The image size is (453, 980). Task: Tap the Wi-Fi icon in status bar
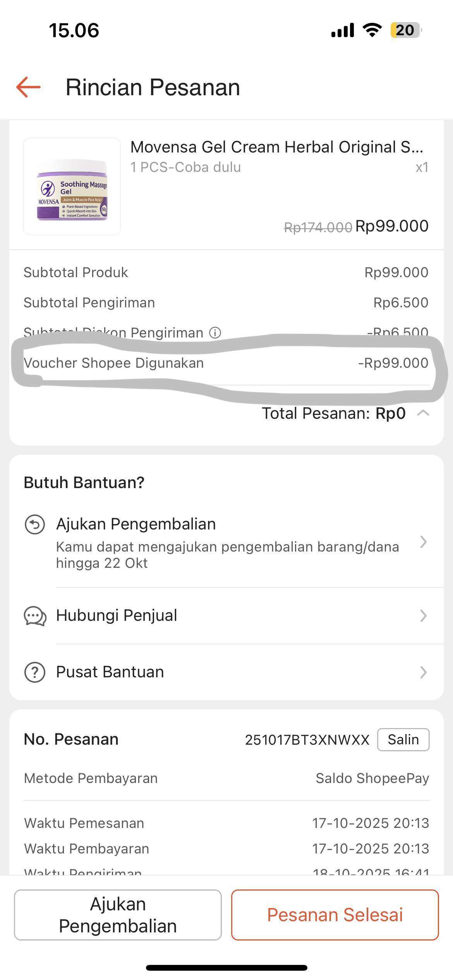pos(372,30)
